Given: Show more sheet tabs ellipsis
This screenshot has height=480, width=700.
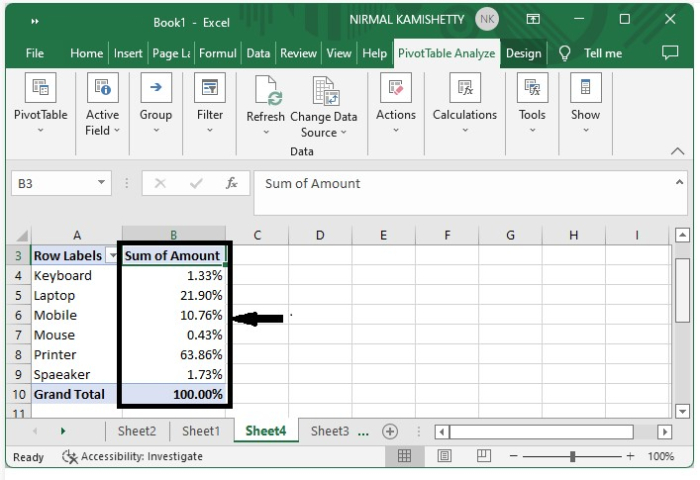Looking at the screenshot, I should pyautogui.click(x=363, y=432).
